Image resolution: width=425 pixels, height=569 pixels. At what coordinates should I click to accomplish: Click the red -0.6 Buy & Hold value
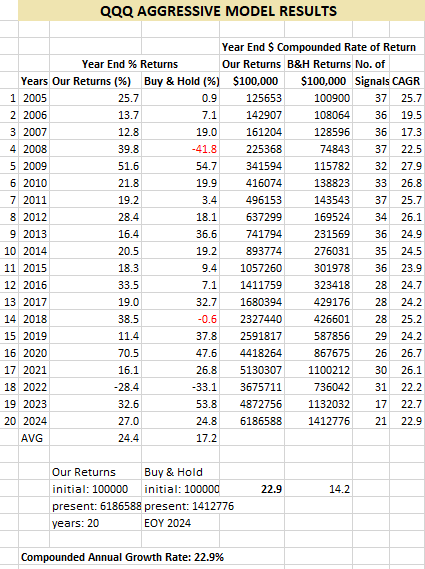207,319
